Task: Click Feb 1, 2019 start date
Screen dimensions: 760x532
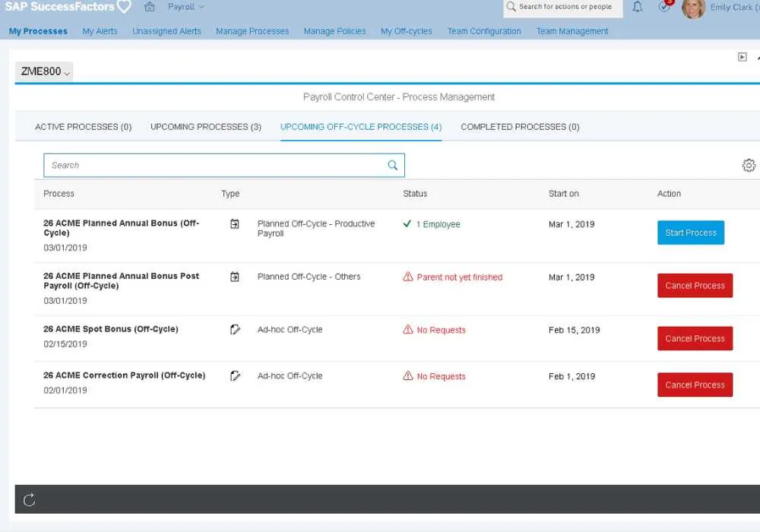Action: tap(572, 376)
